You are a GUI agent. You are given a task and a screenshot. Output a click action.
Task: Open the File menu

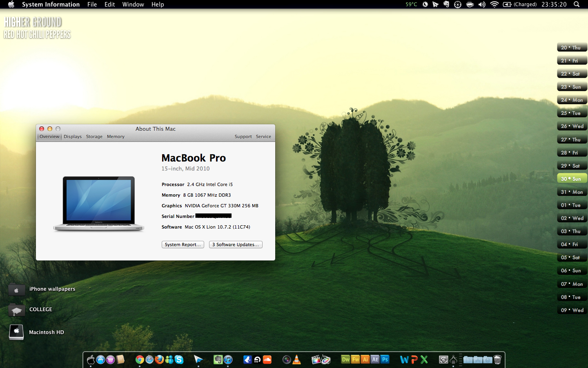click(x=92, y=4)
